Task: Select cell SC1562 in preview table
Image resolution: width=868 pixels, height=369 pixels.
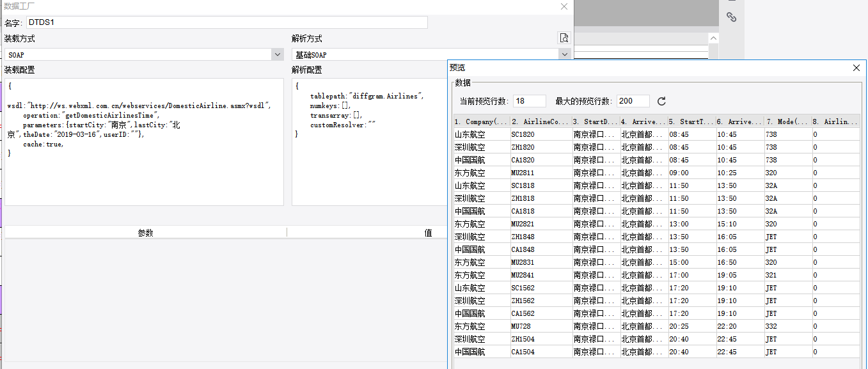Action: click(x=541, y=288)
